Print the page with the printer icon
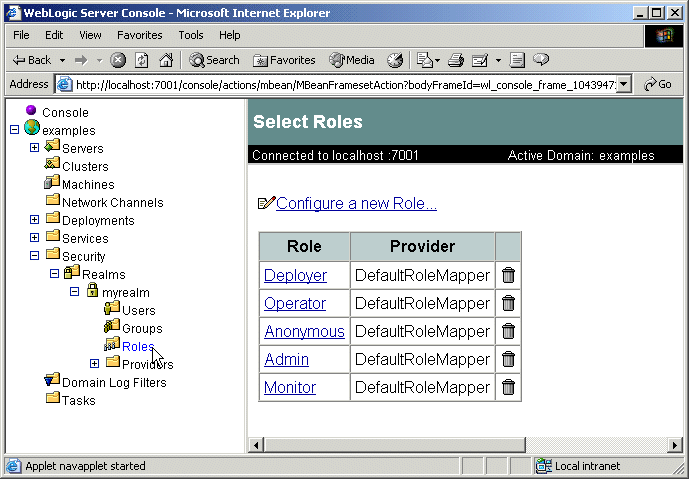 pos(456,60)
